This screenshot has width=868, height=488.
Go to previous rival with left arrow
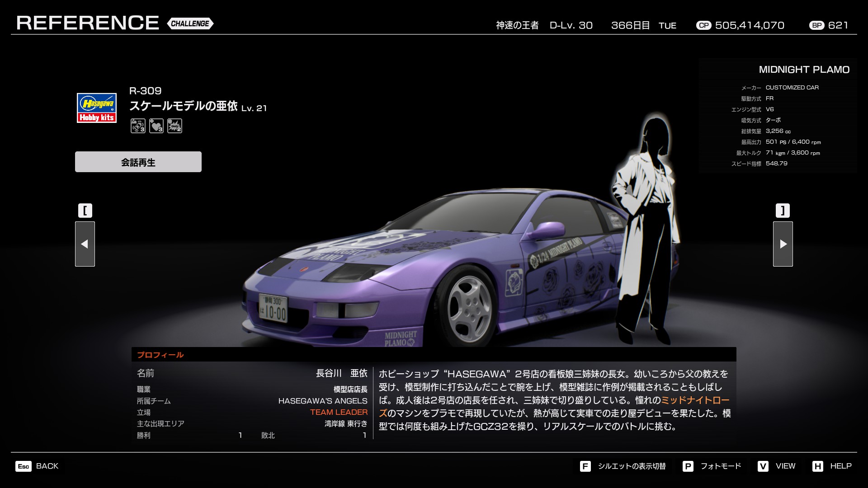(85, 244)
